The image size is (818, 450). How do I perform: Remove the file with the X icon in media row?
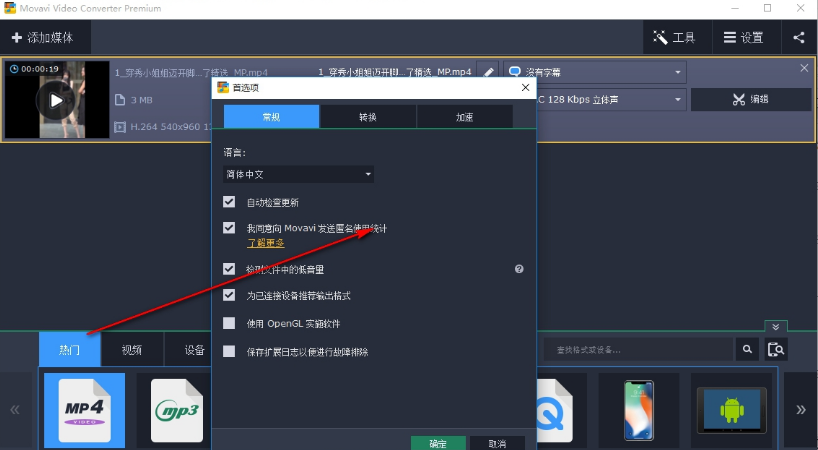click(804, 68)
